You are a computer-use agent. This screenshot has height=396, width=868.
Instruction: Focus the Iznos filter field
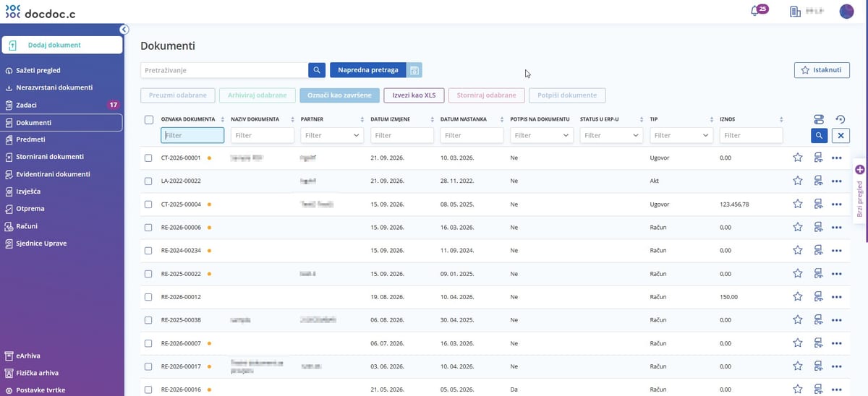tap(751, 135)
